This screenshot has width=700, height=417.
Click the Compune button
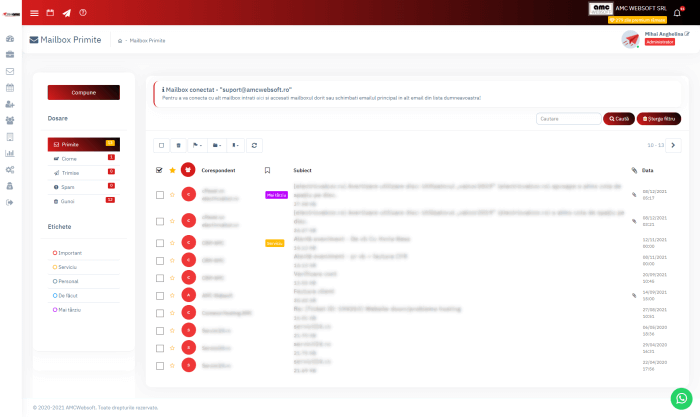click(x=84, y=92)
